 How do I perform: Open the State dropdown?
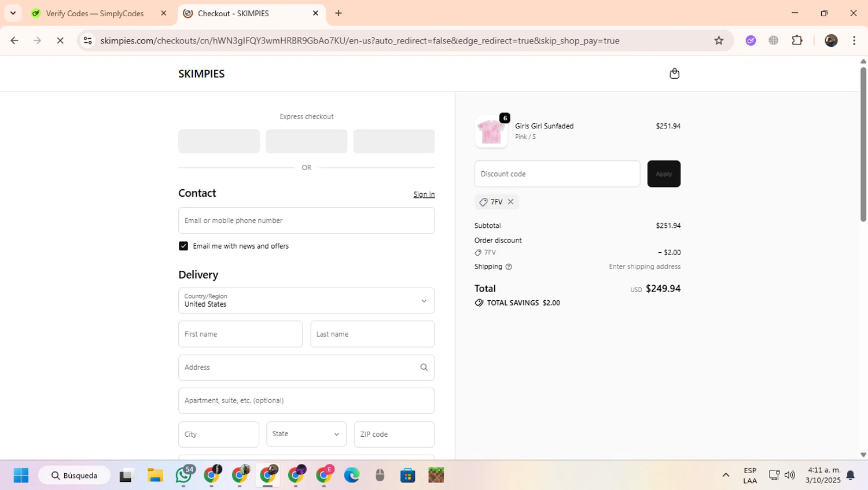click(307, 434)
